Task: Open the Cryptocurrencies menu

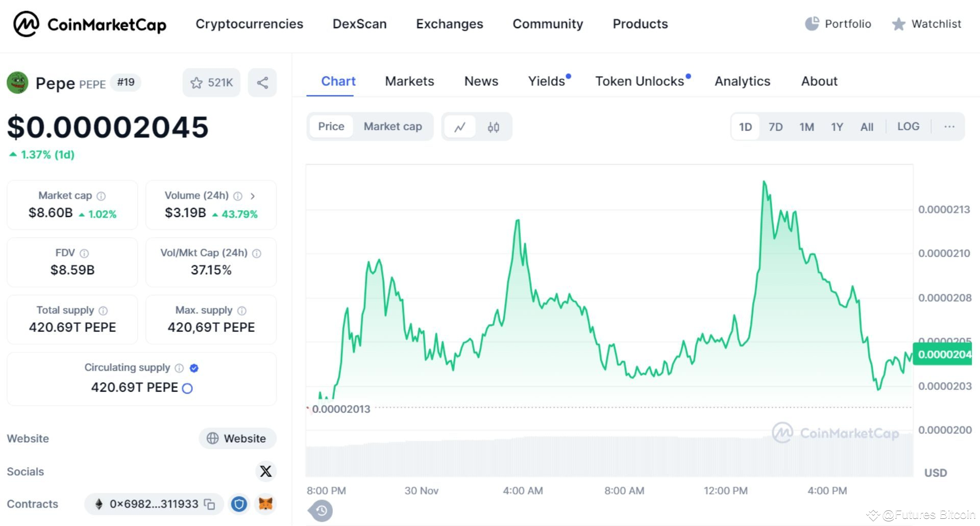Action: (249, 24)
